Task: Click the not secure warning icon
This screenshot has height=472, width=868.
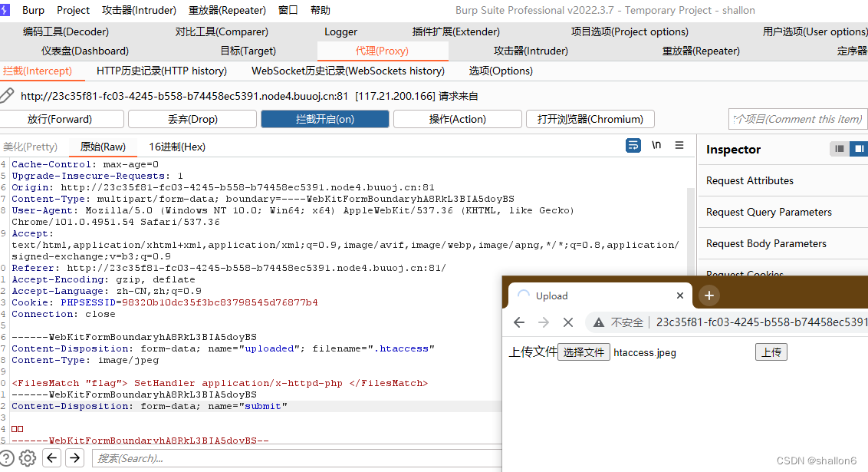Action: tap(598, 322)
